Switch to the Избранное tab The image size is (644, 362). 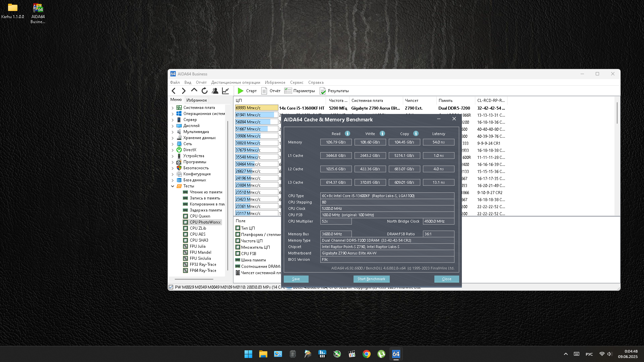pyautogui.click(x=197, y=100)
